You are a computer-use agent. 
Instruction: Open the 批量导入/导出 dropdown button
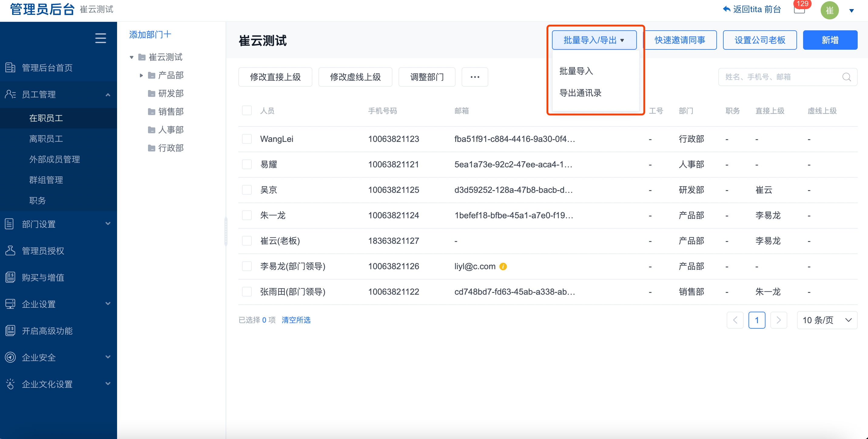point(594,40)
